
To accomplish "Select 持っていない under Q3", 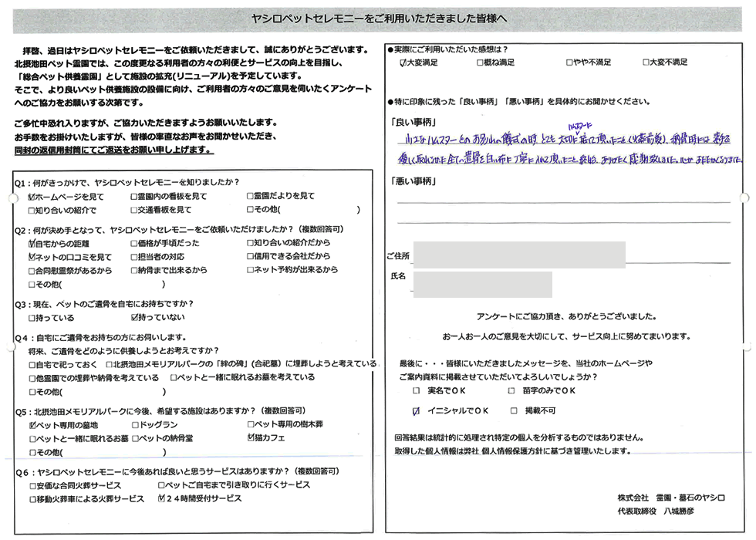I will point(134,318).
